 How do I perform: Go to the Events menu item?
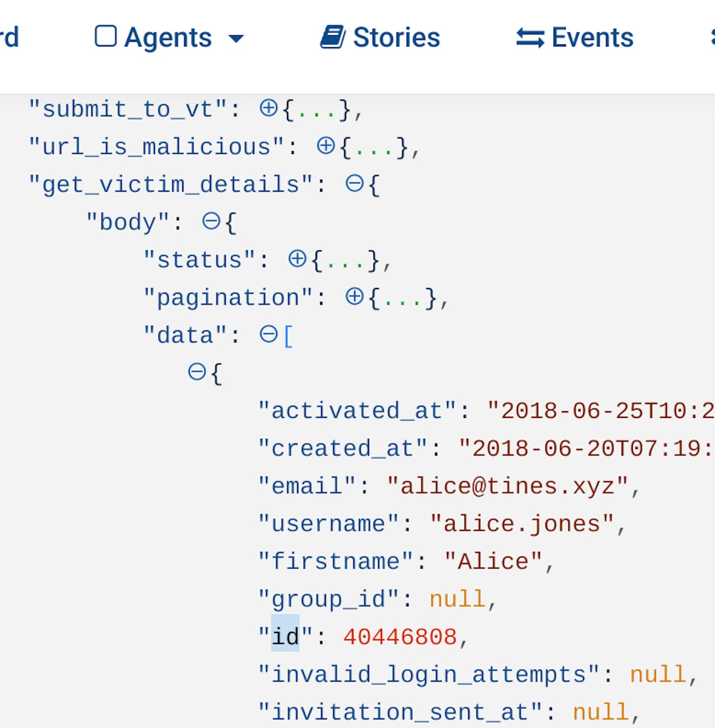[x=592, y=38]
